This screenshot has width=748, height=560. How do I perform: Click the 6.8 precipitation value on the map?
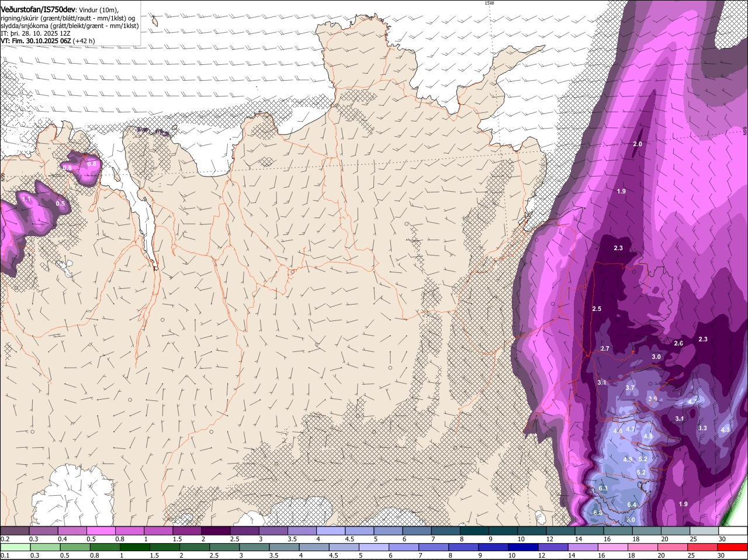coord(598,513)
